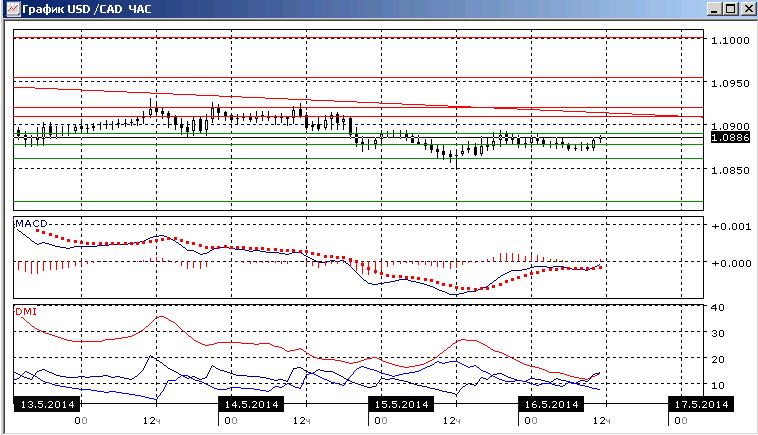758x435 pixels.
Task: Click the 1.0850 price axis label
Action: (730, 171)
